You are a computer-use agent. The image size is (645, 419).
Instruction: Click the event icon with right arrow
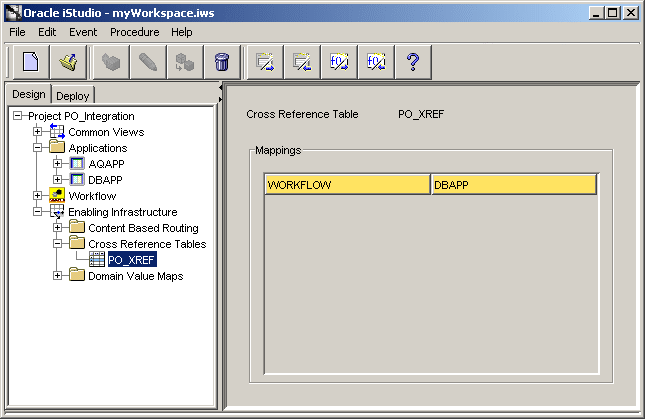coord(265,62)
